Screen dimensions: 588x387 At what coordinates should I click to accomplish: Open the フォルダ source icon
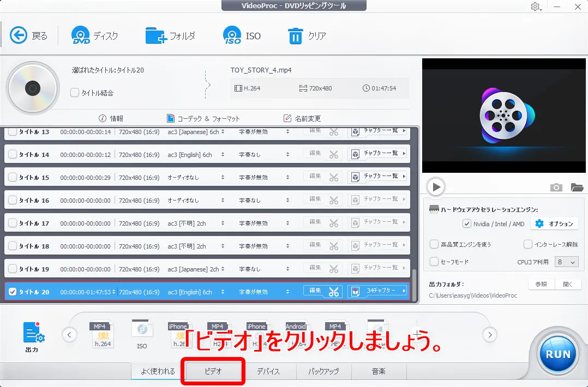pyautogui.click(x=156, y=35)
